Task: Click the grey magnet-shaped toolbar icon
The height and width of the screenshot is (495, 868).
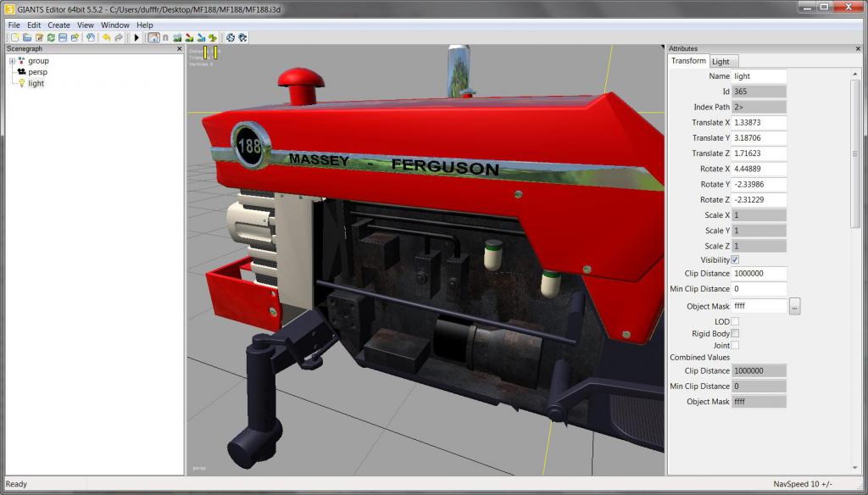Action: (165, 37)
